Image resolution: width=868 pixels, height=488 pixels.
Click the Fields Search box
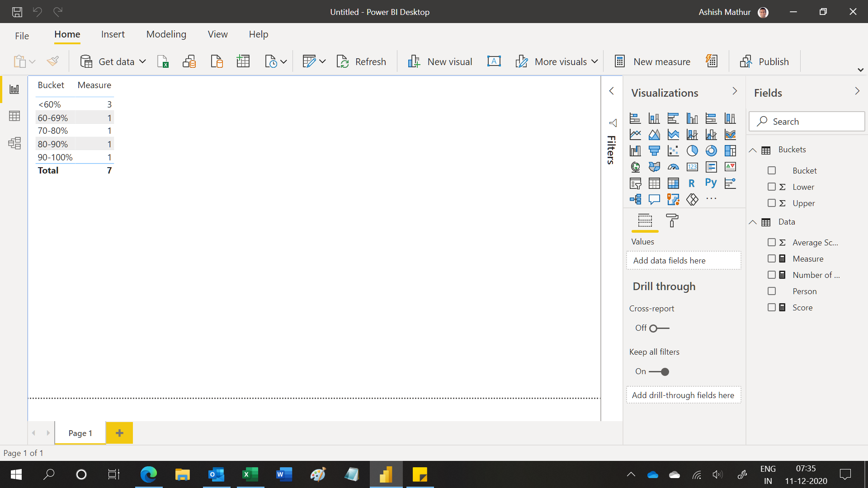point(807,122)
